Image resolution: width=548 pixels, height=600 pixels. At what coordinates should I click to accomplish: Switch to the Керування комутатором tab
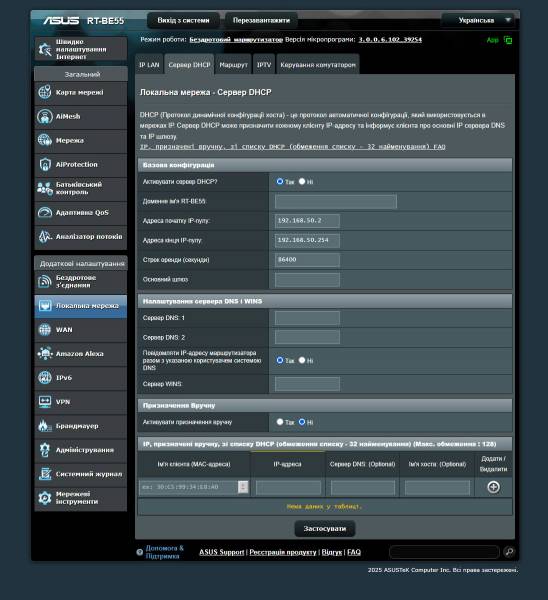tap(318, 65)
